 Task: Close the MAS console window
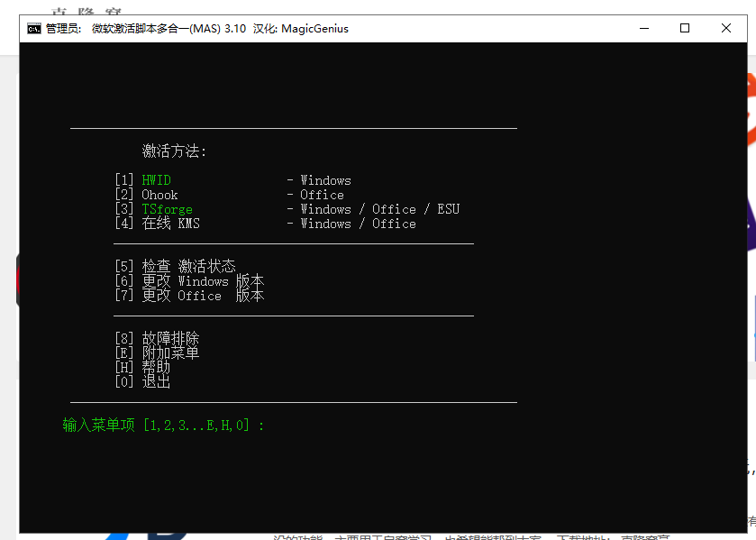tap(726, 28)
